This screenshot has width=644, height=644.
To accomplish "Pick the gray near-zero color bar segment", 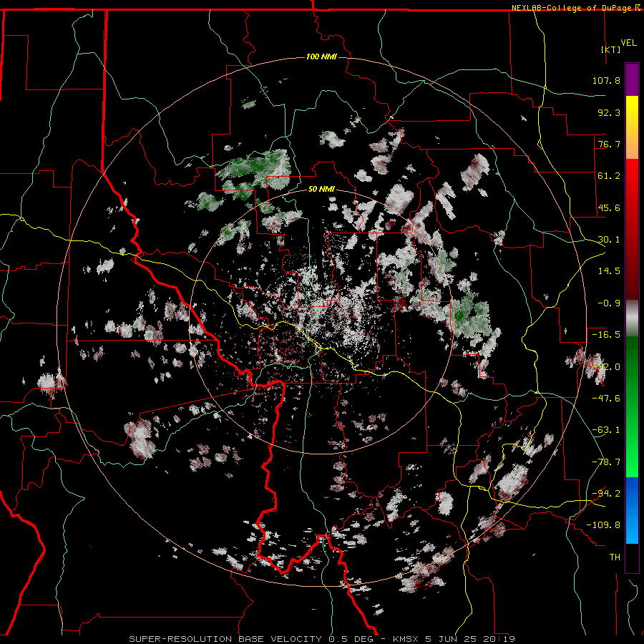I will click(632, 318).
